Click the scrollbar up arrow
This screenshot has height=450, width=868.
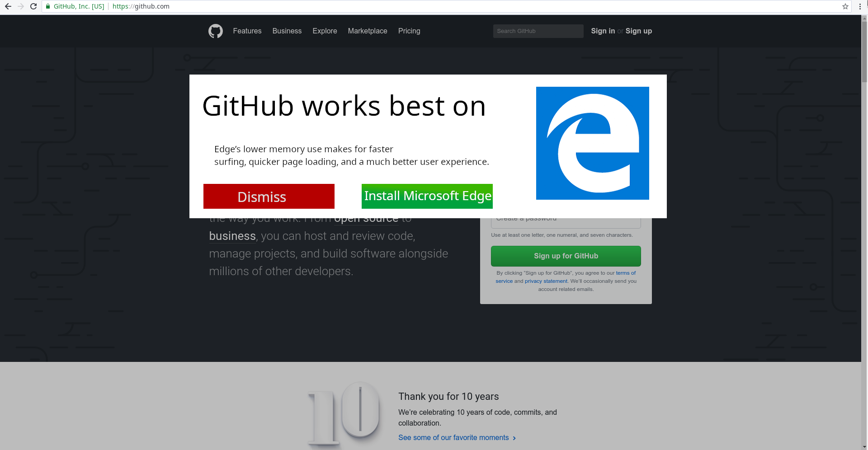pos(864,19)
